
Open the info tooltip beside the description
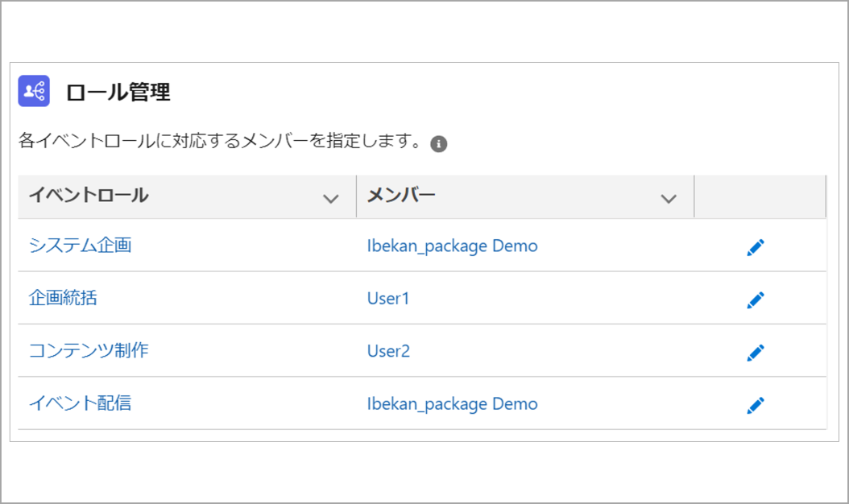(x=438, y=144)
